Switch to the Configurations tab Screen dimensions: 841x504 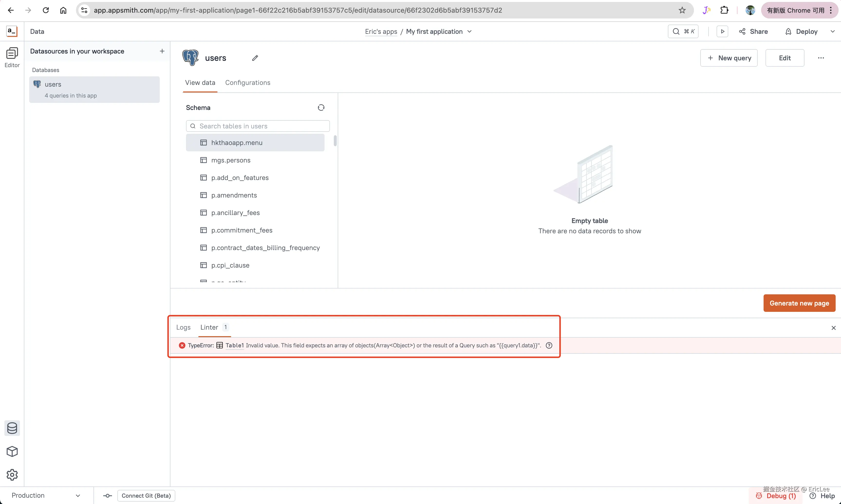click(247, 82)
